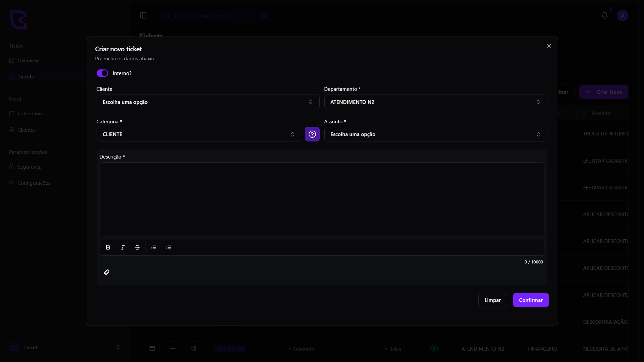Attach a file with the paperclip icon
The width and height of the screenshot is (644, 362).
[x=107, y=272]
